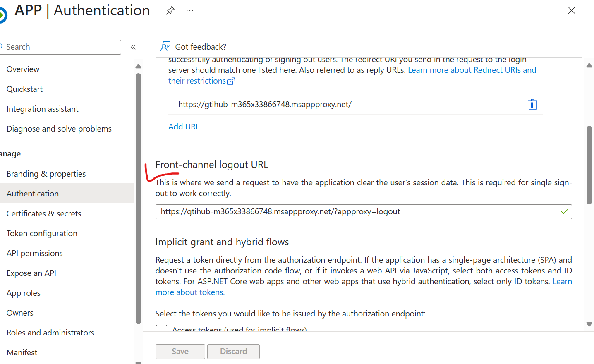Discard pending changes
594x364 pixels.
pyautogui.click(x=233, y=351)
